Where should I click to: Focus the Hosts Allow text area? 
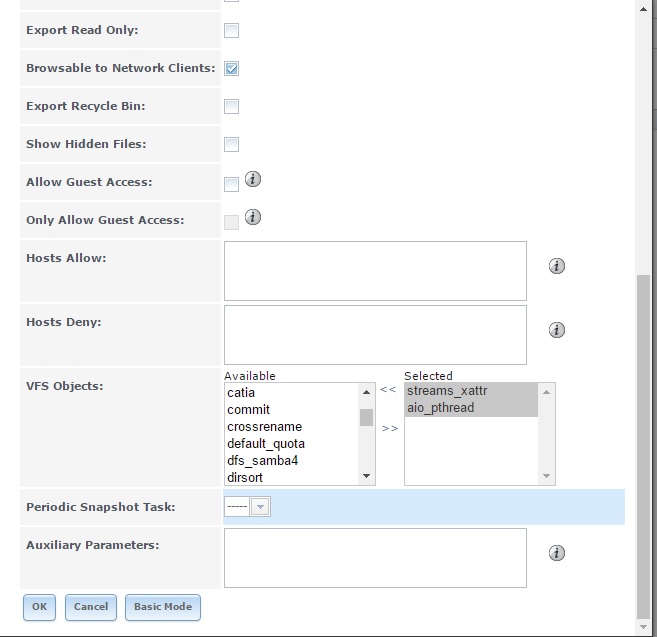coord(375,271)
